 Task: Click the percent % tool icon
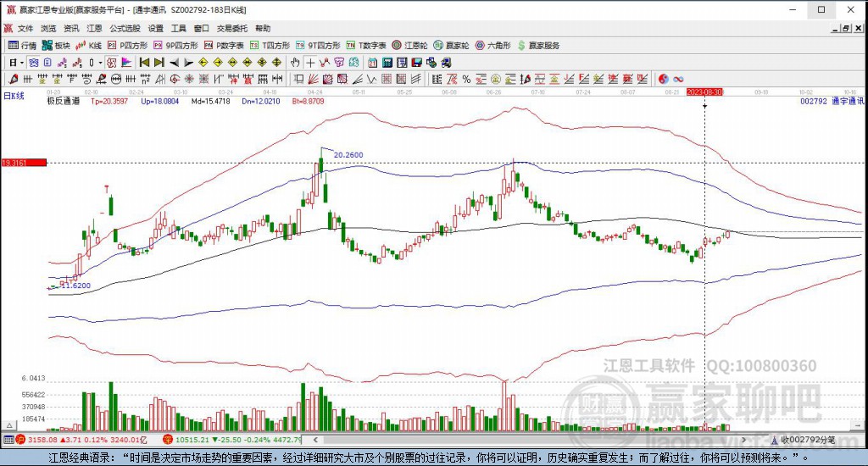(x=467, y=79)
